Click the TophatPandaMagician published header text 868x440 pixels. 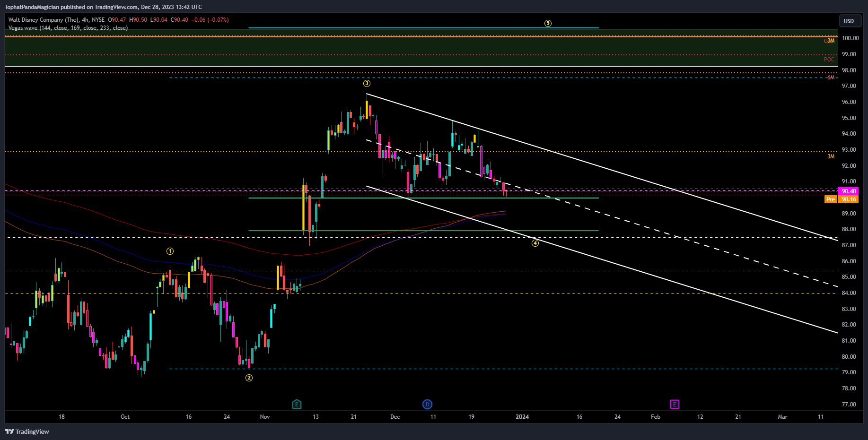point(103,7)
